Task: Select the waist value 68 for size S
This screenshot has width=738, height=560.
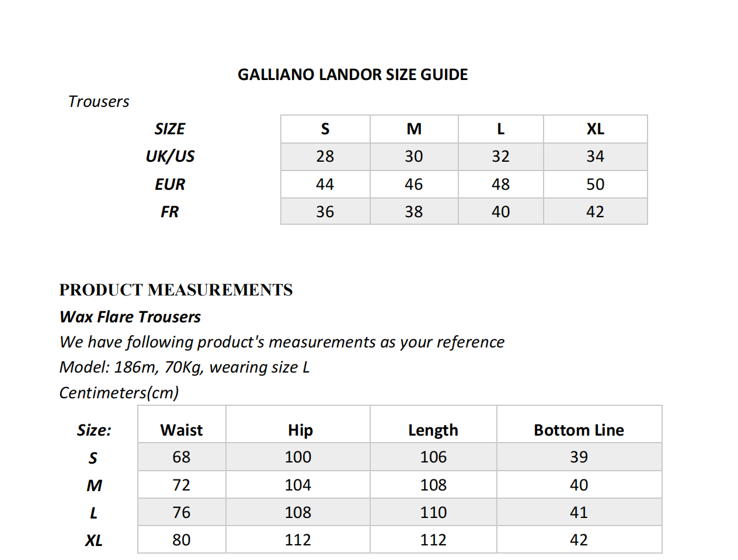Action: [181, 457]
